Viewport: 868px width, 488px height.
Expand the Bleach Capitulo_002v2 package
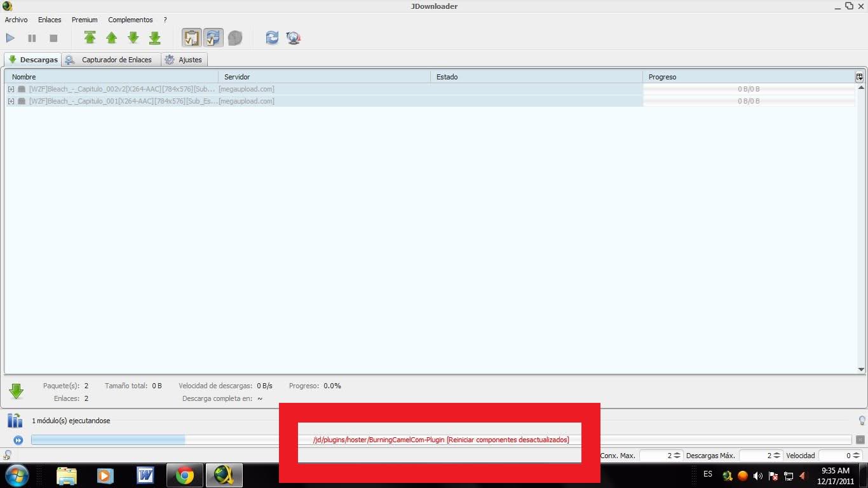click(11, 90)
